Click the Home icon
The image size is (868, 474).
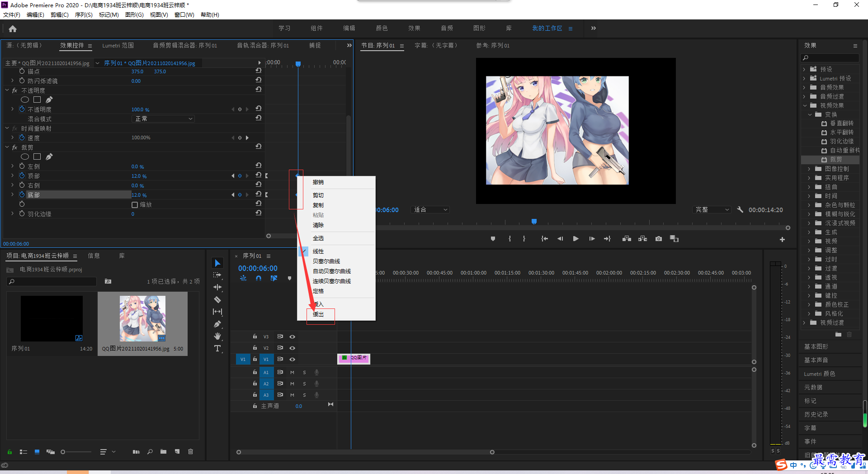pyautogui.click(x=13, y=28)
